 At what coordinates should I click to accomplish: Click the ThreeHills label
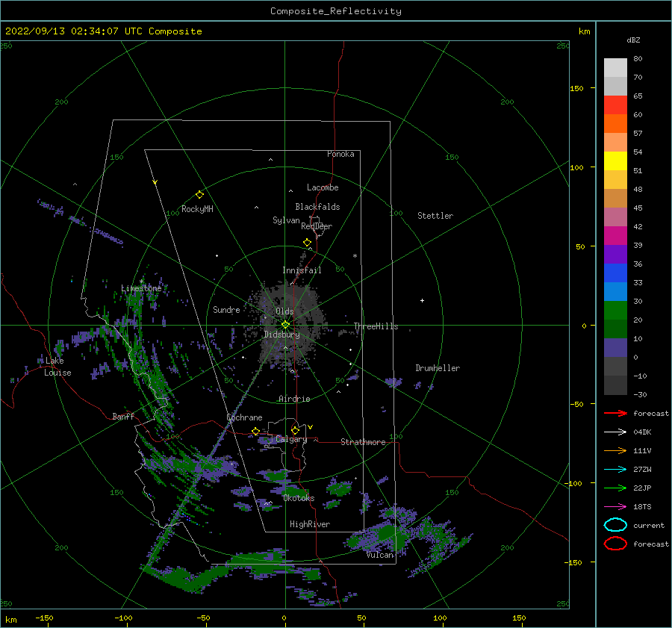pos(376,326)
